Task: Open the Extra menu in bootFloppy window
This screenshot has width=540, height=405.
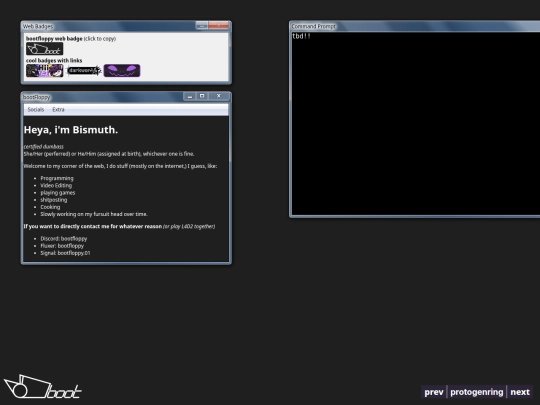Action: tap(58, 110)
